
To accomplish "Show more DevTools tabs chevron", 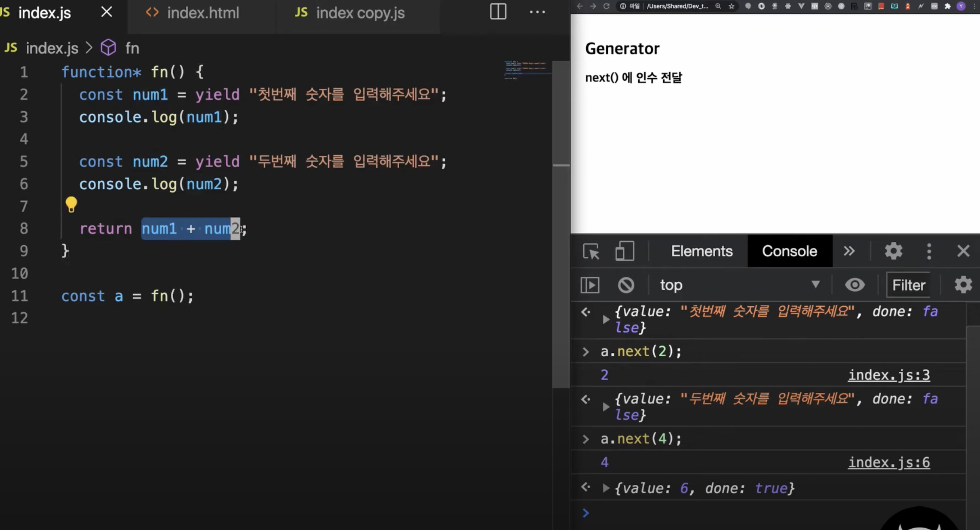I will click(849, 251).
